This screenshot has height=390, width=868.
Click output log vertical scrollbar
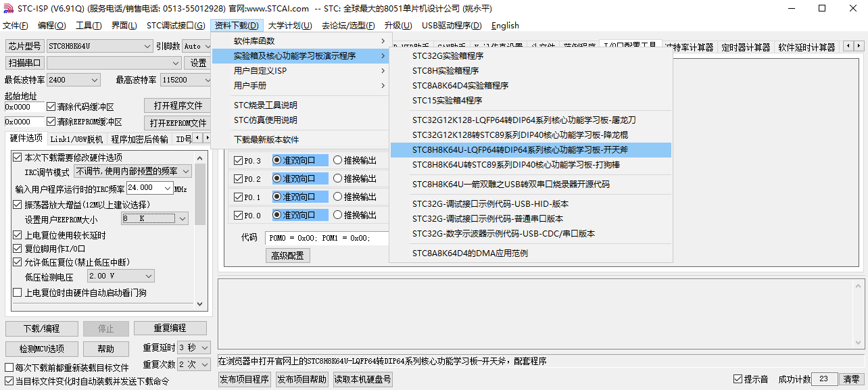(859, 316)
